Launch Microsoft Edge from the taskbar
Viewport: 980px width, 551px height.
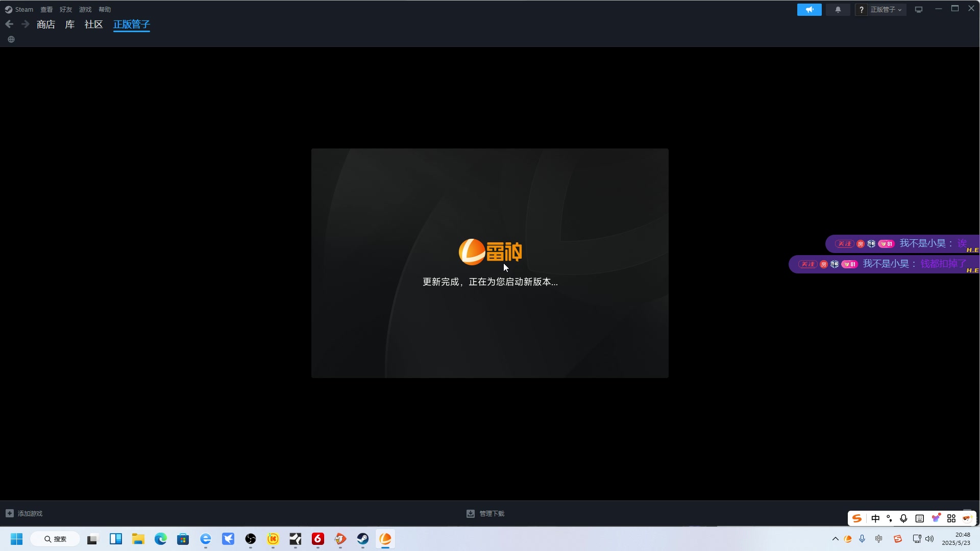coord(161,539)
